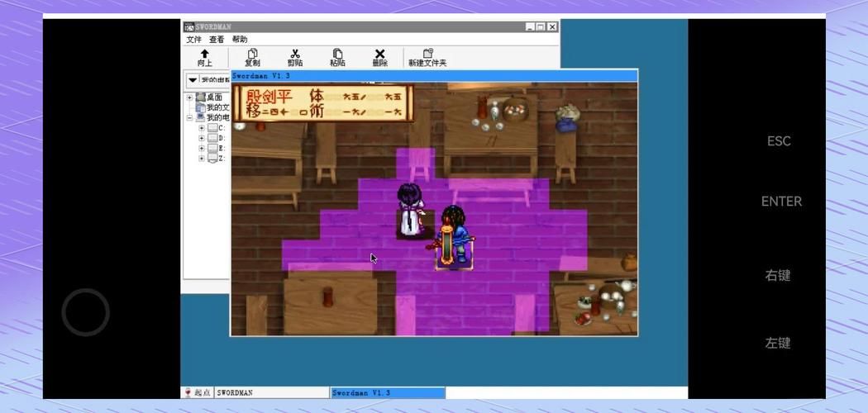Open the 查看 (View) menu
Screen dimensions: 868x413
217,39
